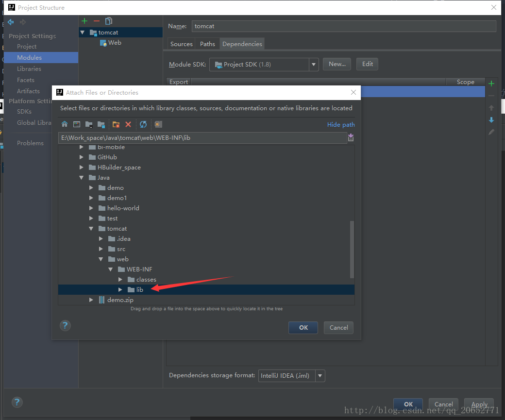Click the Export column header
Image resolution: width=505 pixels, height=420 pixels.
click(179, 82)
